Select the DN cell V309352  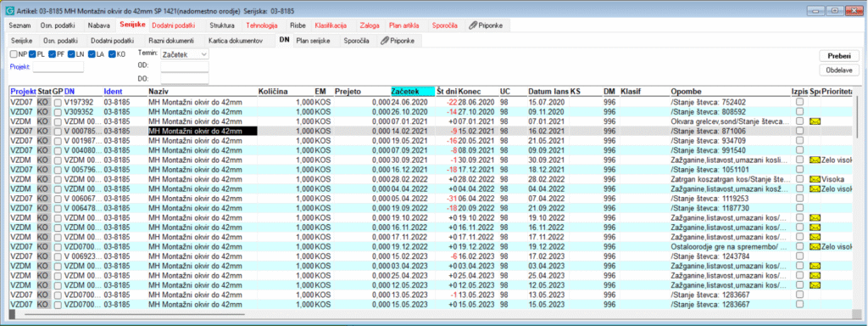click(x=79, y=111)
